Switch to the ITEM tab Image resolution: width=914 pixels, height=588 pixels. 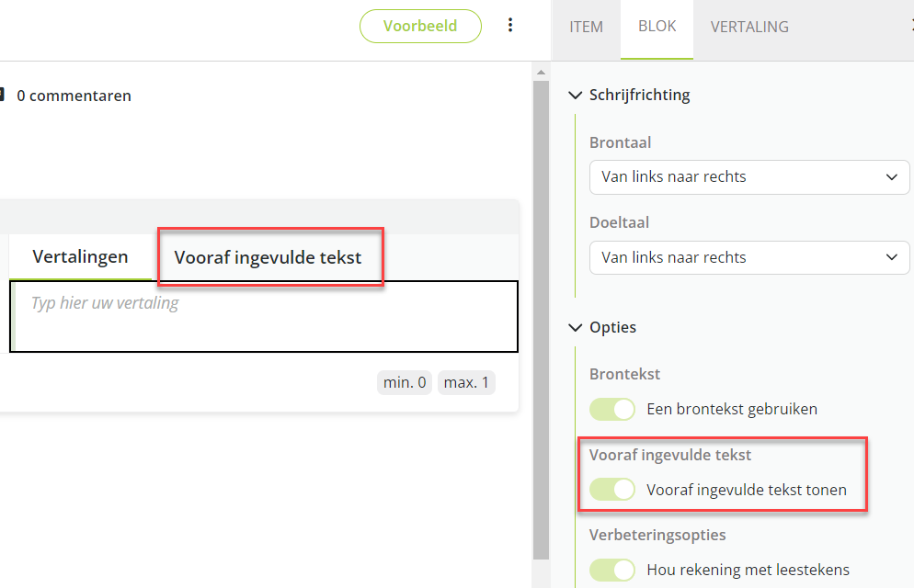tap(586, 27)
